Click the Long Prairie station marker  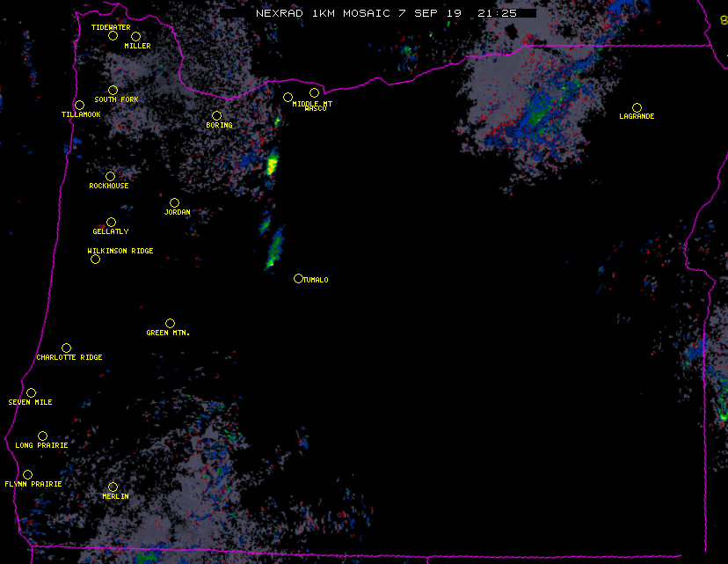[x=42, y=436]
